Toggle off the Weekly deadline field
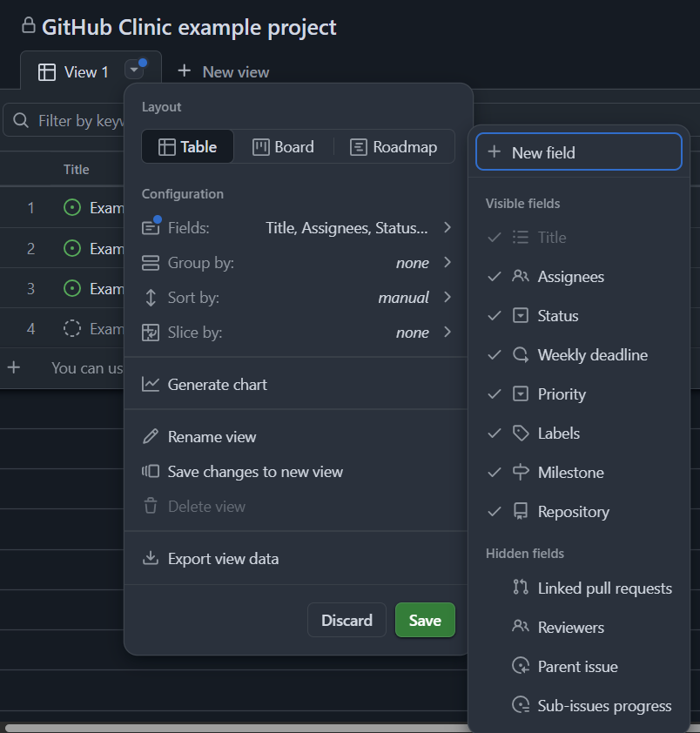 579,355
